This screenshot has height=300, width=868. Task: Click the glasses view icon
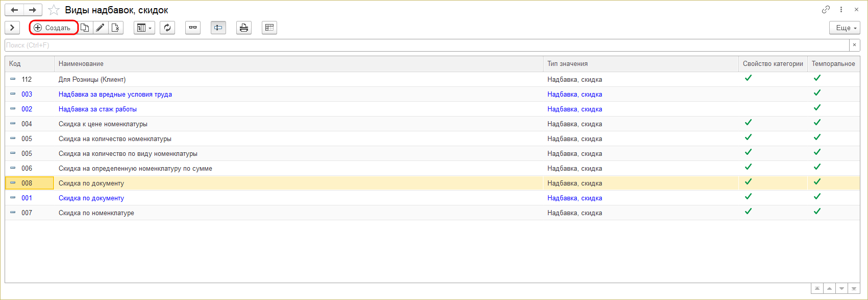[x=193, y=28]
